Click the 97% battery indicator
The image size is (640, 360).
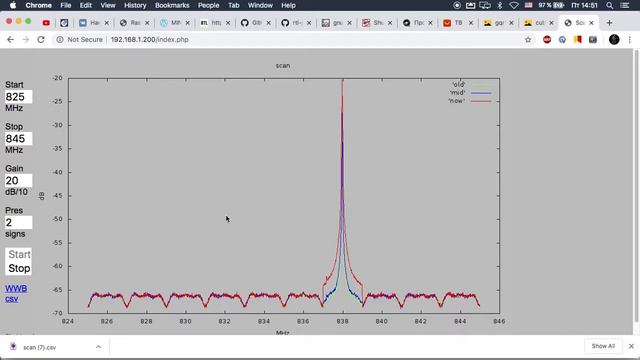click(551, 5)
